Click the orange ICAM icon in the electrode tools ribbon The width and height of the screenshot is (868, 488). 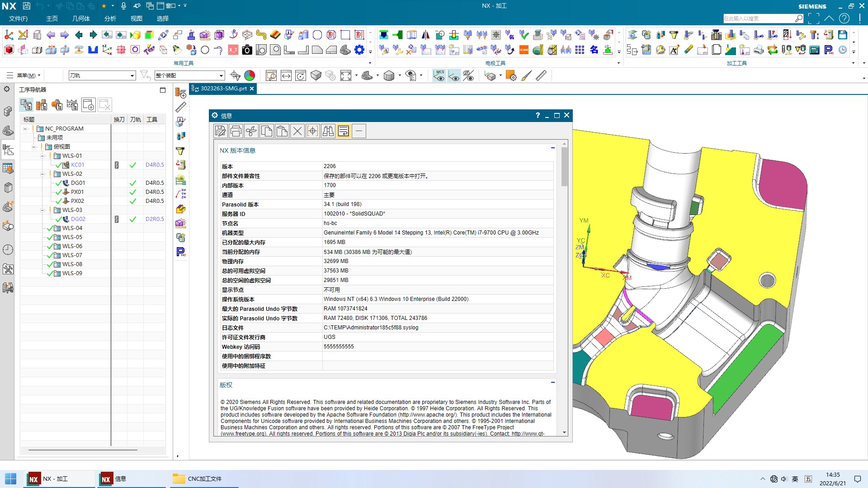pos(524,50)
